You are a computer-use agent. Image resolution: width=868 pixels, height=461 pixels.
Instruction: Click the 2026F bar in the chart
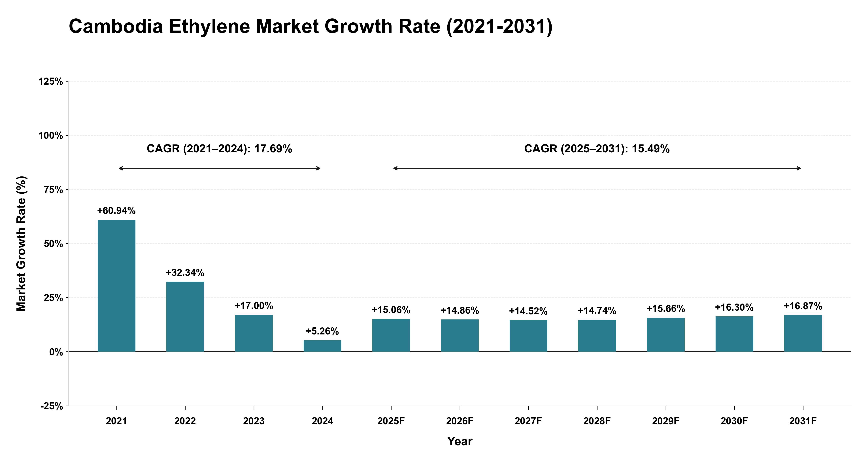[460, 336]
